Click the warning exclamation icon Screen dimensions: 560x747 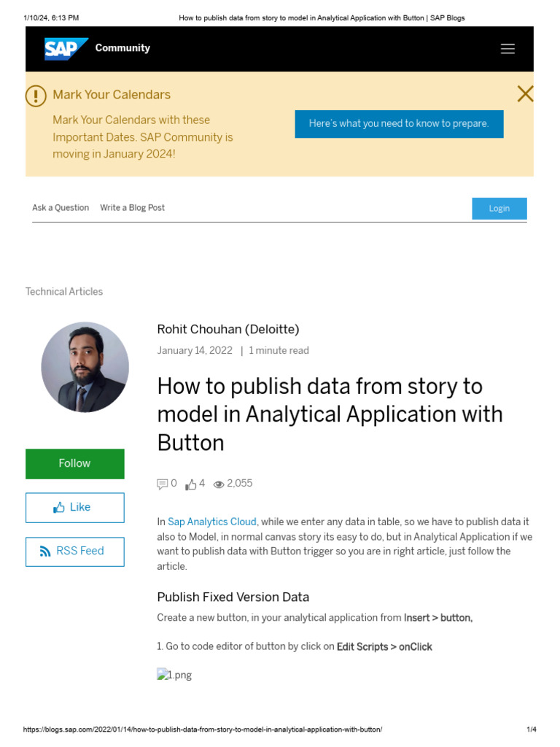[x=36, y=96]
